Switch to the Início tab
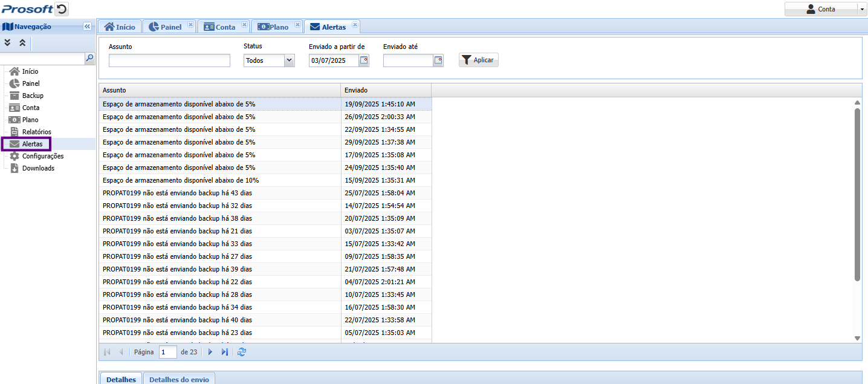 coord(120,27)
